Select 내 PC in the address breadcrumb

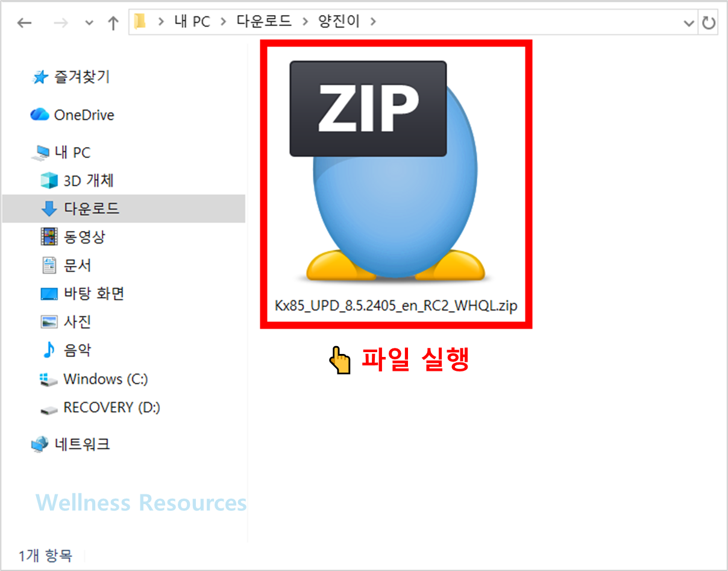pos(192,22)
